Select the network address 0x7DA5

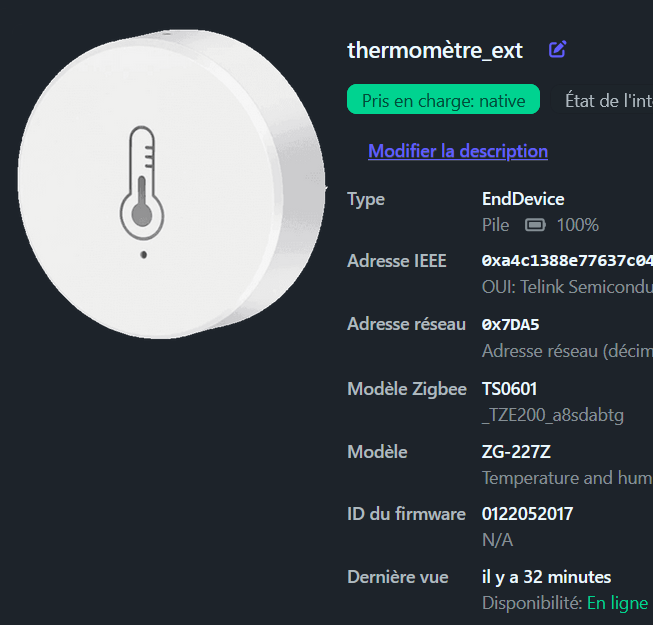point(511,325)
